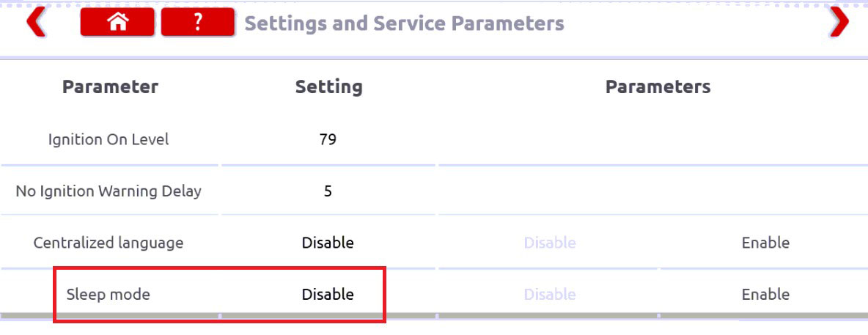Click the Sleep mode current setting Disable
The image size is (868, 335).
pyautogui.click(x=328, y=294)
